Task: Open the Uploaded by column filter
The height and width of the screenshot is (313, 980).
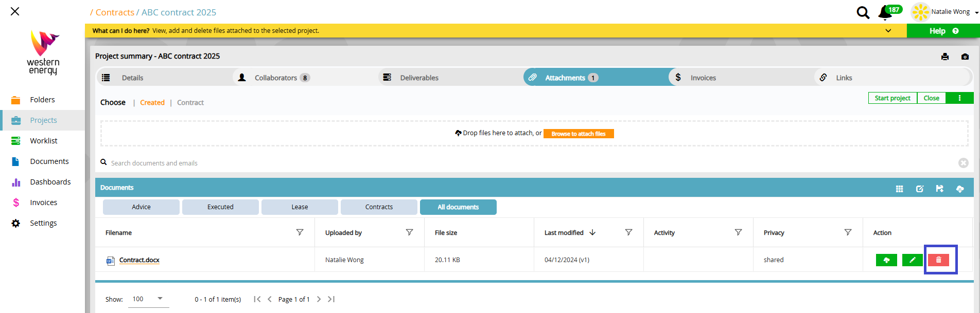Action: coord(409,232)
